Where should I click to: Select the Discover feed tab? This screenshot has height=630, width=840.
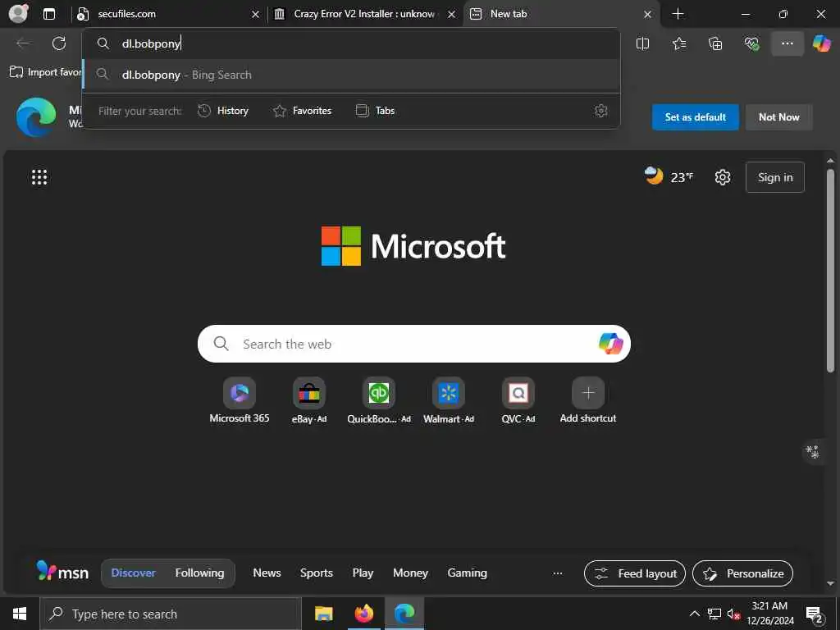point(133,573)
